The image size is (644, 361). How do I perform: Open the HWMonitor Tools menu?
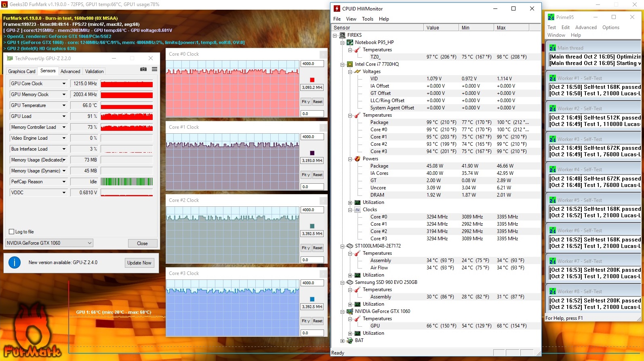click(x=368, y=19)
